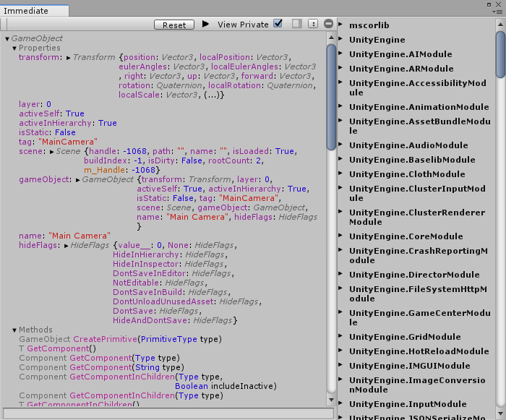
Task: Open the window context menu icon
Action: click(499, 12)
